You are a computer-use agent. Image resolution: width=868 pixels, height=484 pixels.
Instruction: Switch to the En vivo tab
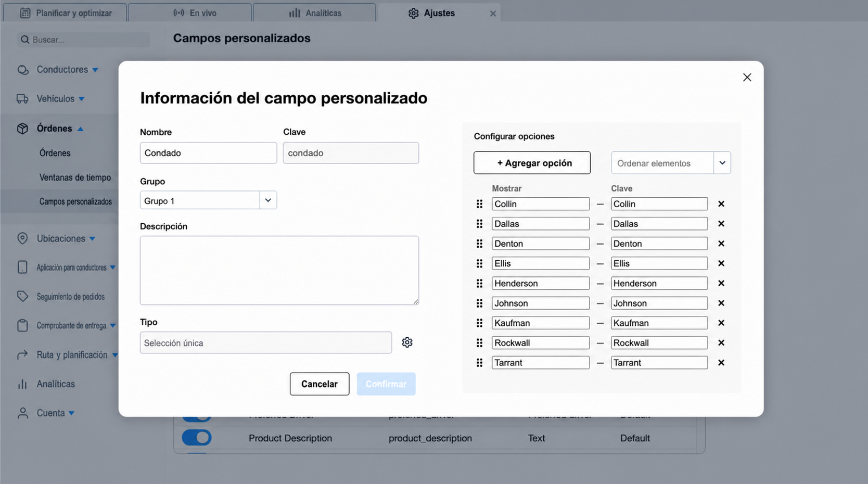pyautogui.click(x=190, y=13)
